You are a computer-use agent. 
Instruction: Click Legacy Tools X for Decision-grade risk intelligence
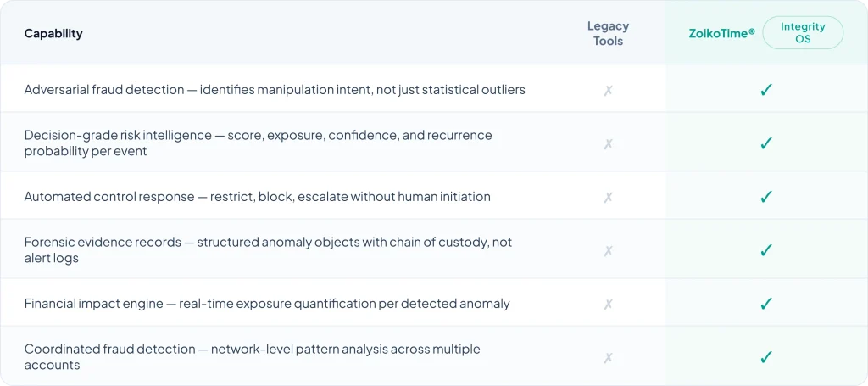tap(608, 143)
